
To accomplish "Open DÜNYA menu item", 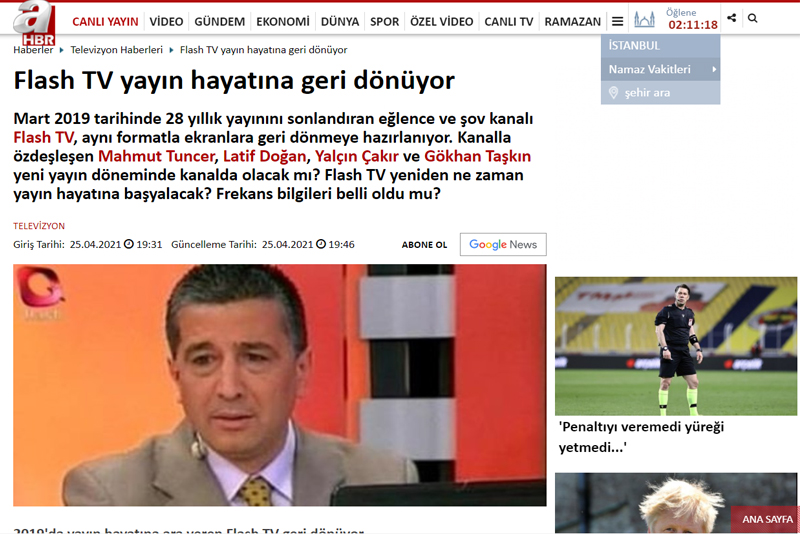I will tap(340, 22).
